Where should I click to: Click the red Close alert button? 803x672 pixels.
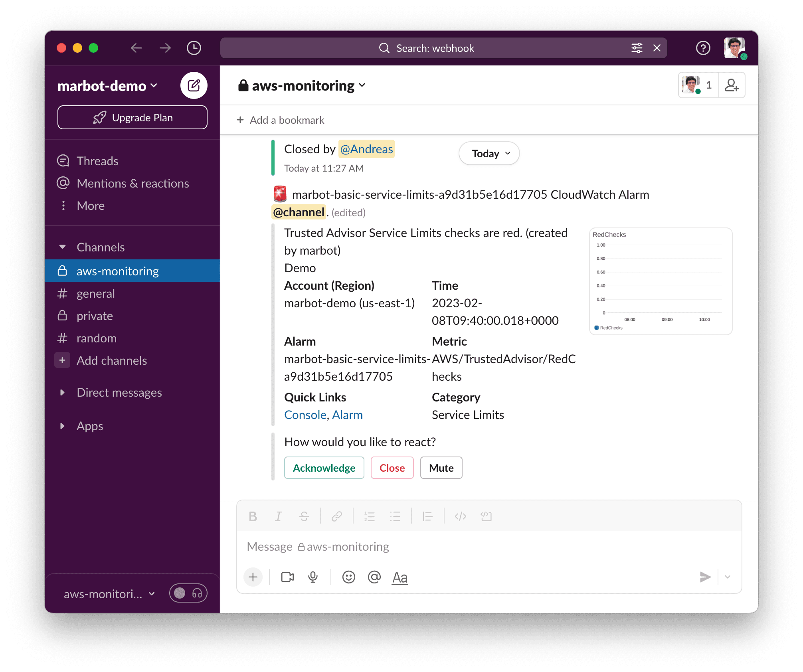point(392,468)
